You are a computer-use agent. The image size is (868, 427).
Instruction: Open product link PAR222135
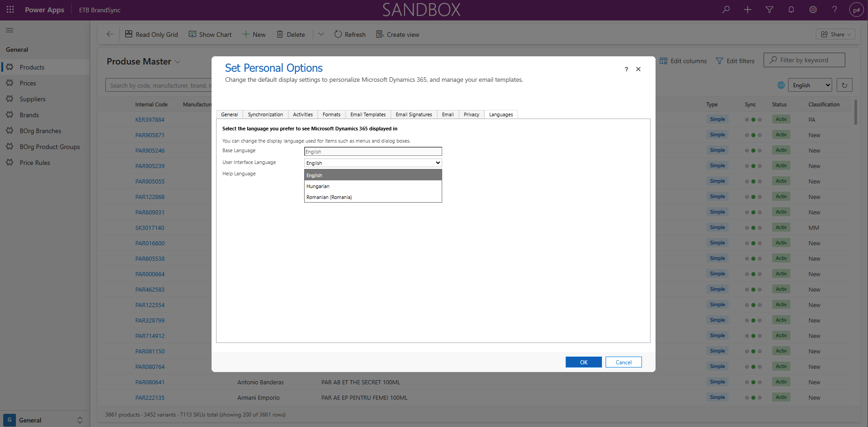[x=150, y=398]
